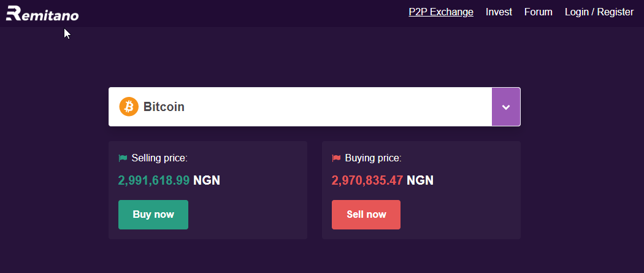This screenshot has width=644, height=273.
Task: Click the Selling price label text
Action: 159,158
